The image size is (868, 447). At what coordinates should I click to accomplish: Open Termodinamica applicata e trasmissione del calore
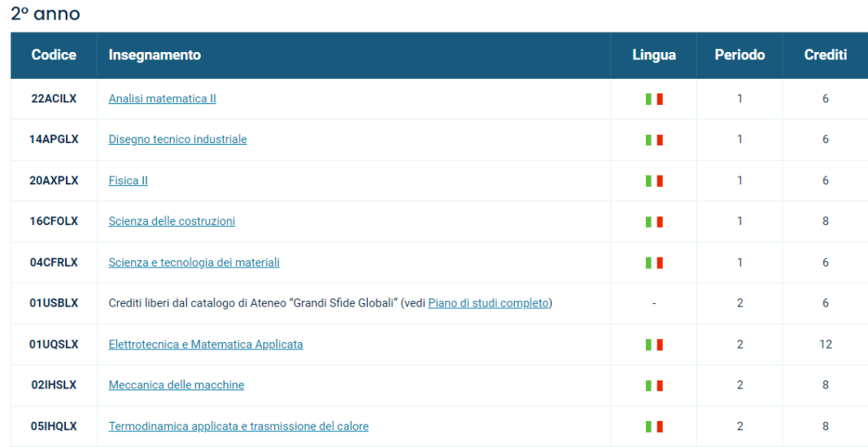click(x=238, y=426)
